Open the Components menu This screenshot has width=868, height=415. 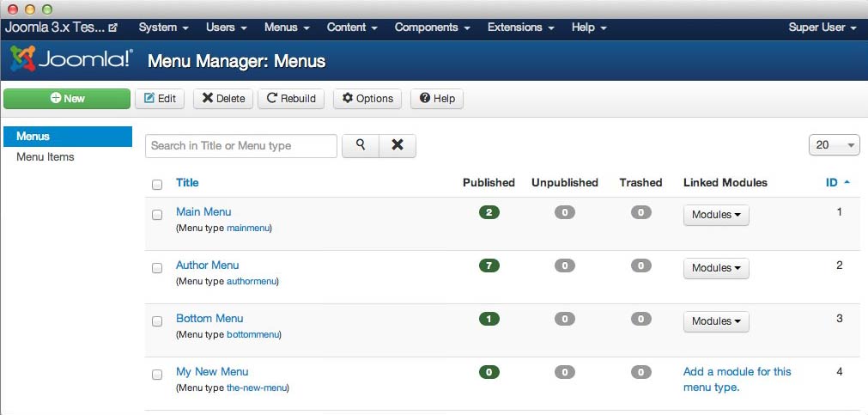(432, 27)
